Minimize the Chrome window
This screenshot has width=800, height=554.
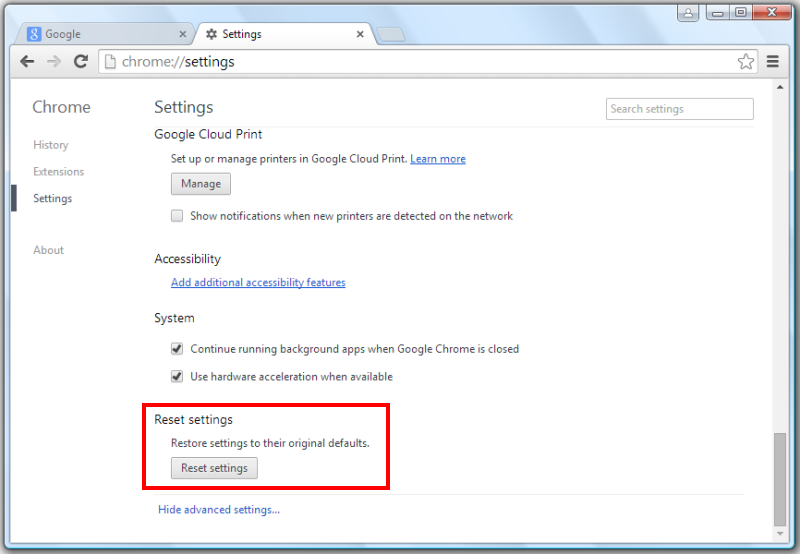pyautogui.click(x=717, y=12)
